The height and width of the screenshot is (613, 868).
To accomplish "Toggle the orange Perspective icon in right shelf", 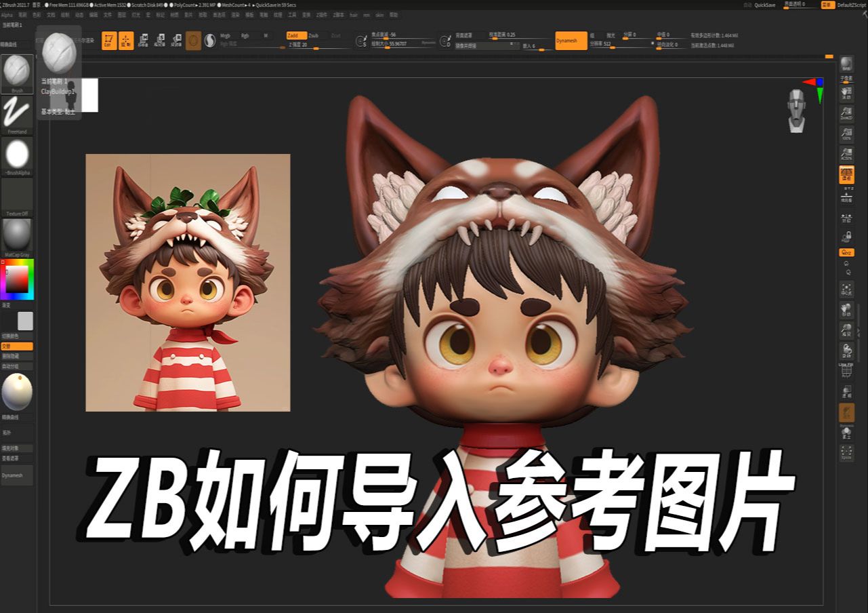I will (x=846, y=174).
